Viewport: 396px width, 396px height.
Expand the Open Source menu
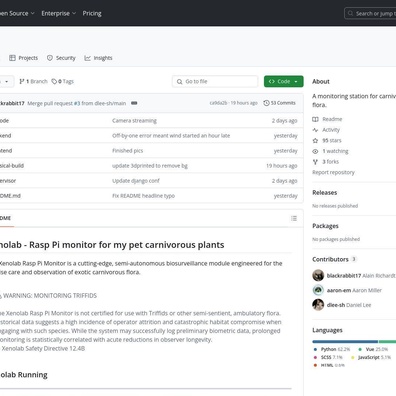point(17,13)
